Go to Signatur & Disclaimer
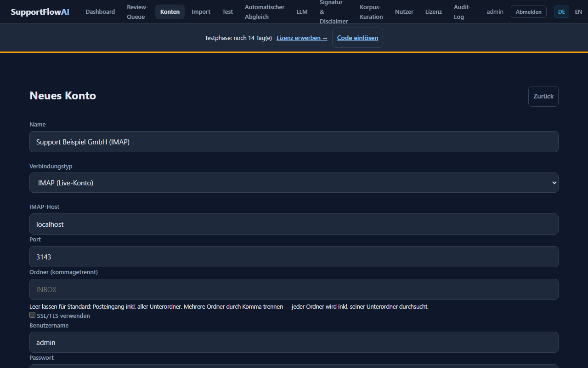Viewport: 588px width, 368px height. pyautogui.click(x=334, y=12)
